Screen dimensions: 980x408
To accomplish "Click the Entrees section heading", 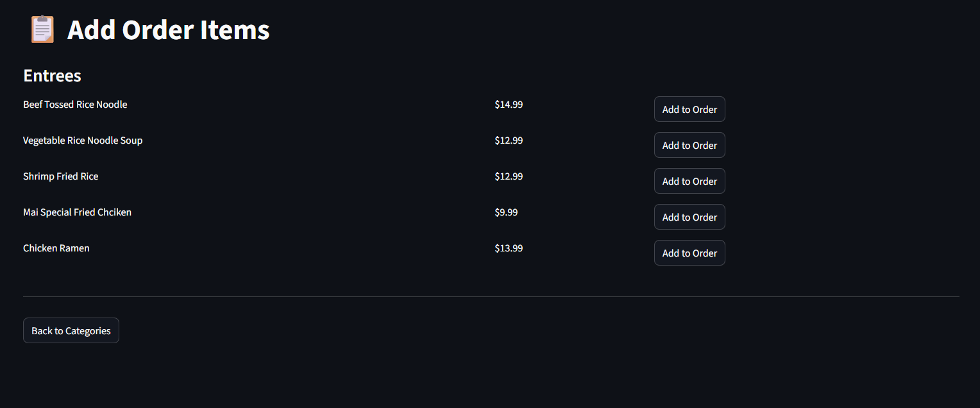I will (x=52, y=76).
